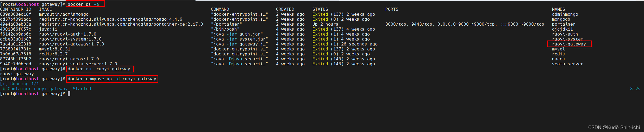Click the portainer-ce:2.17.0 image text

[121, 24]
